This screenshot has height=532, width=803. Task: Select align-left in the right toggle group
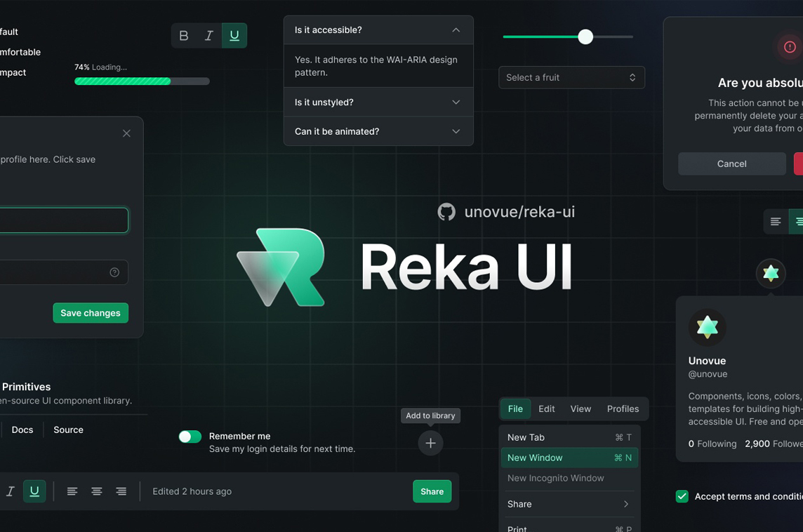coord(776,221)
